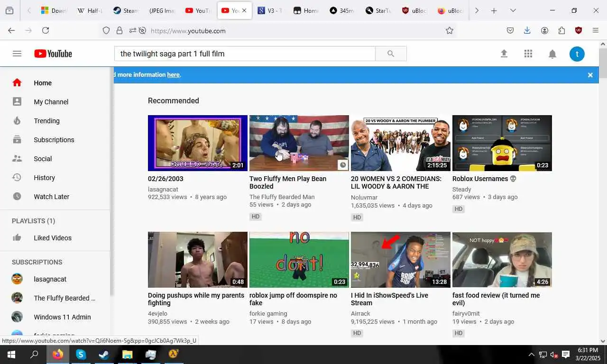Open the 20 Women vs 2 Comedians thumbnail

[x=401, y=143]
